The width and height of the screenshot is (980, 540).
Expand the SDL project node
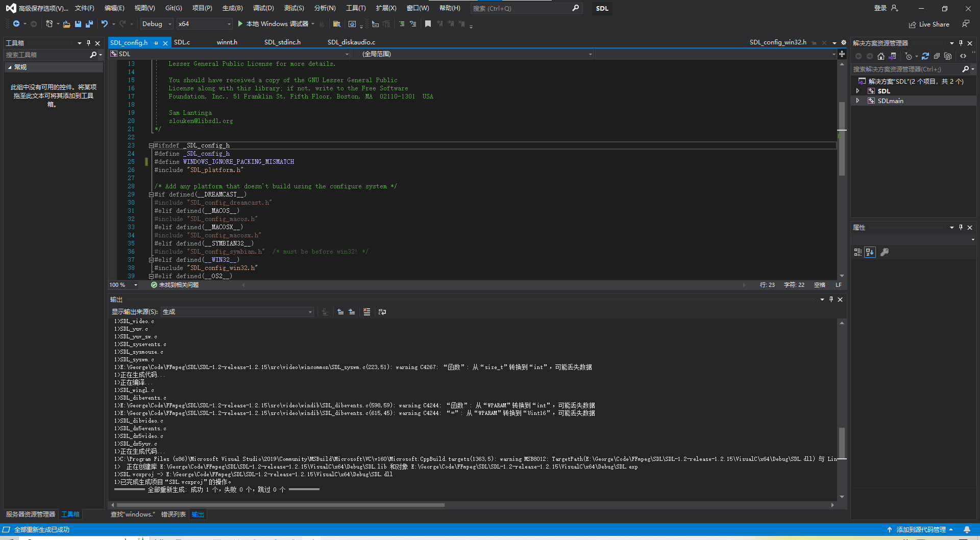tap(857, 91)
